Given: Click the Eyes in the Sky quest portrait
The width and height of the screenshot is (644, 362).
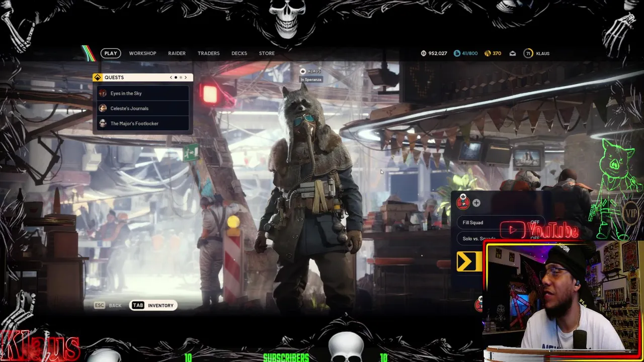Looking at the screenshot, I should point(103,93).
